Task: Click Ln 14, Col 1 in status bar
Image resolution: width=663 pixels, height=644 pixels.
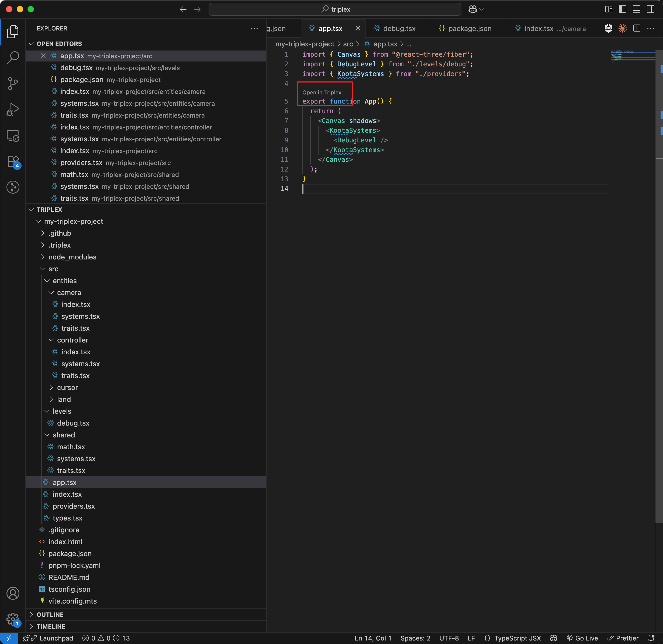Action: [373, 638]
